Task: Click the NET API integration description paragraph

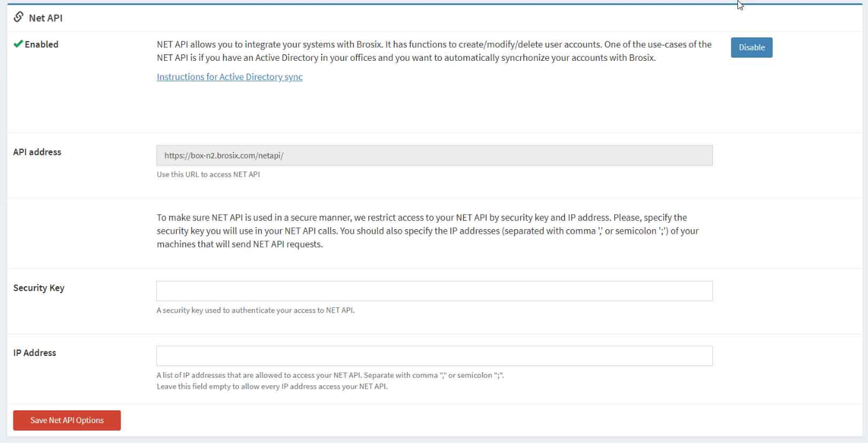Action: point(434,51)
